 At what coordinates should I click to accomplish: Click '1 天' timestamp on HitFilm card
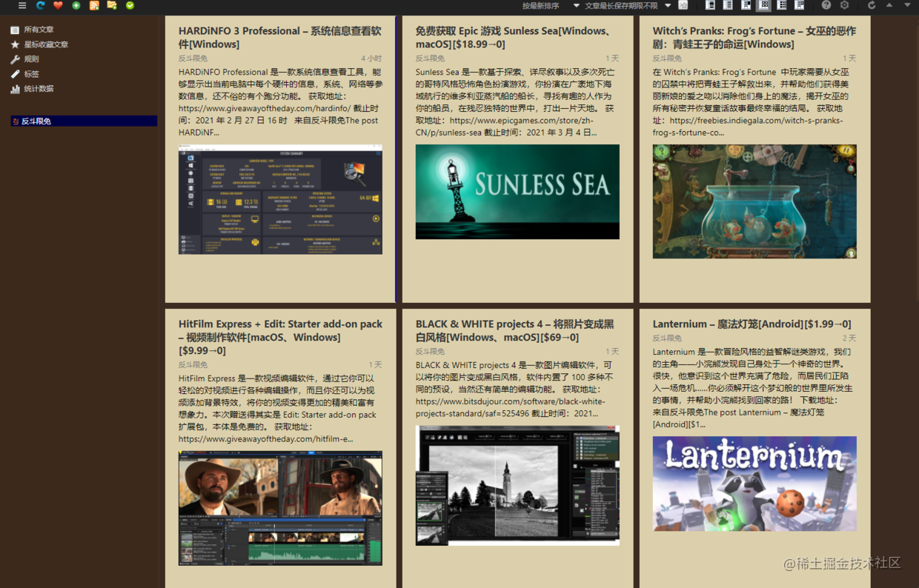tap(375, 365)
